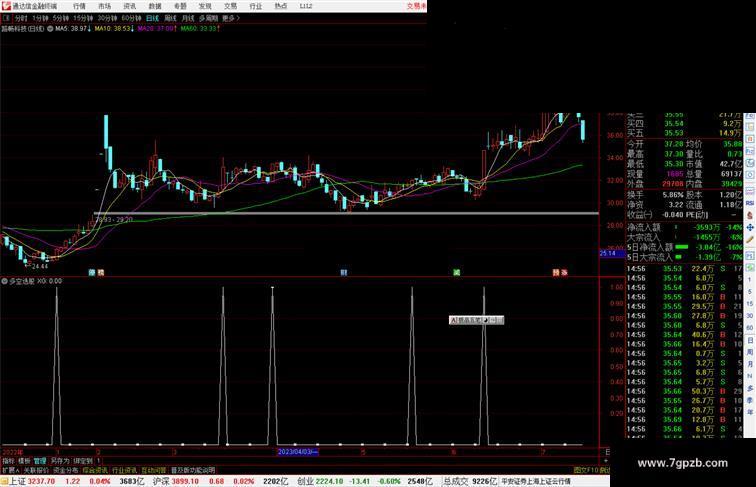The image size is (756, 487).
Task: Click the 管理 button in bottom bar
Action: (40, 461)
